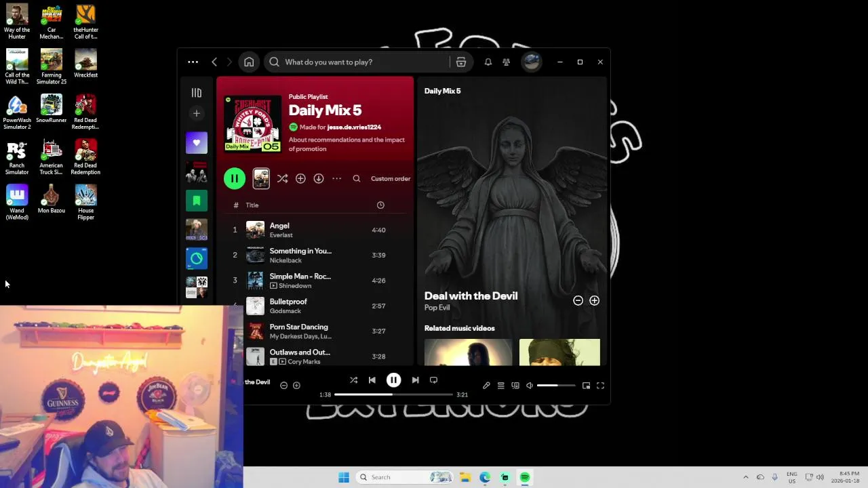Open Spotify three-dots main menu

193,62
